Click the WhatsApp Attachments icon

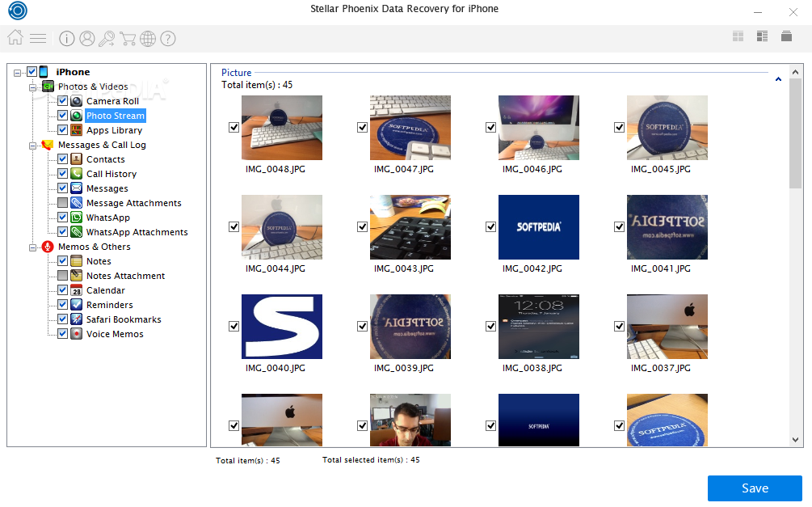point(76,232)
